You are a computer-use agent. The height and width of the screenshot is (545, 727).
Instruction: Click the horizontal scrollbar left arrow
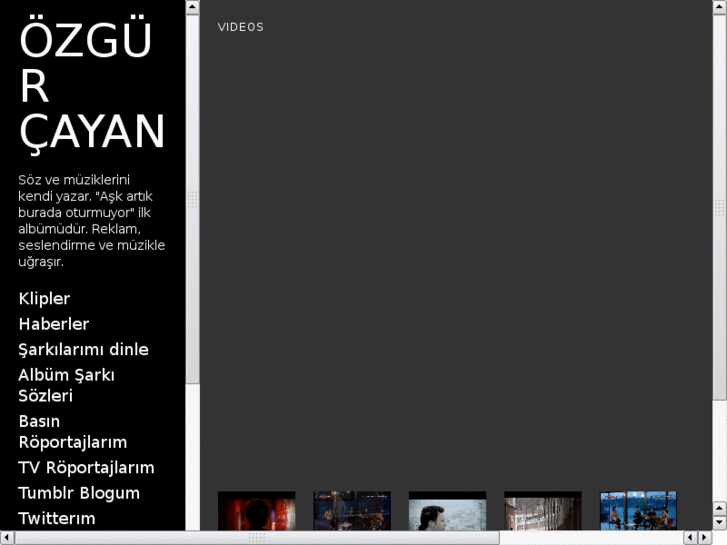point(7,538)
